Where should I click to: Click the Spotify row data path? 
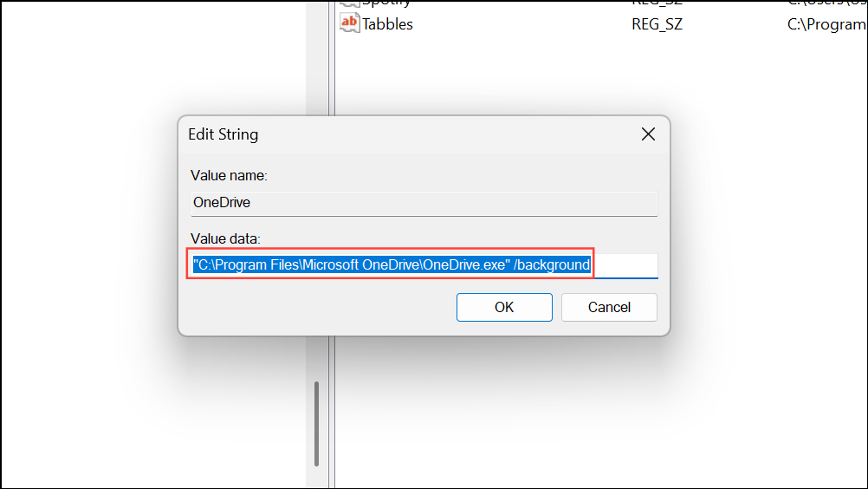[x=826, y=3]
